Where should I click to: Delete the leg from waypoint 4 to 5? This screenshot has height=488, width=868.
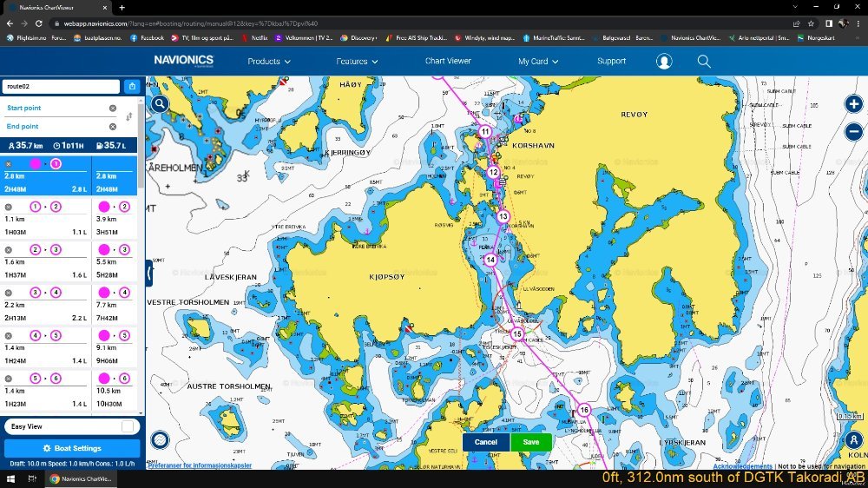(9, 336)
